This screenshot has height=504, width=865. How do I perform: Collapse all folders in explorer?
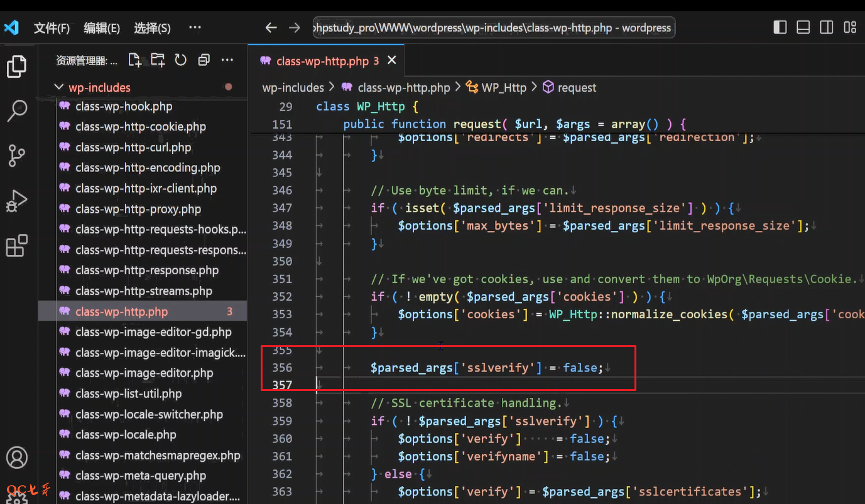pos(204,60)
